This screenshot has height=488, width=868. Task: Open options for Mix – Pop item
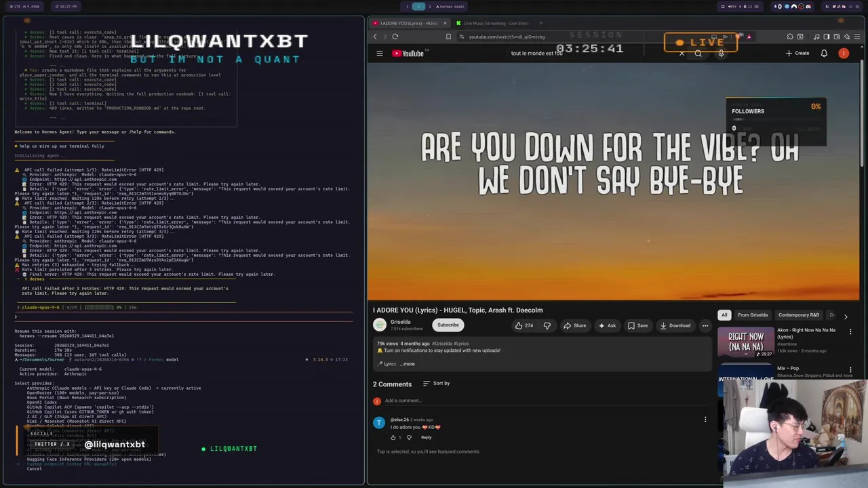point(850,370)
